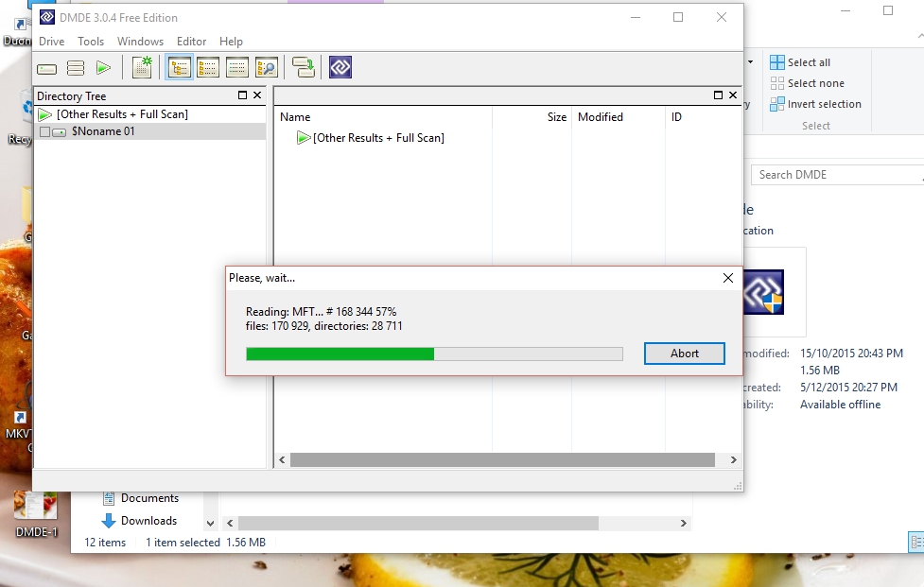Click the Explorer navigation pane scroll-down chevron
Screen dimensions: 924x587
point(210,523)
